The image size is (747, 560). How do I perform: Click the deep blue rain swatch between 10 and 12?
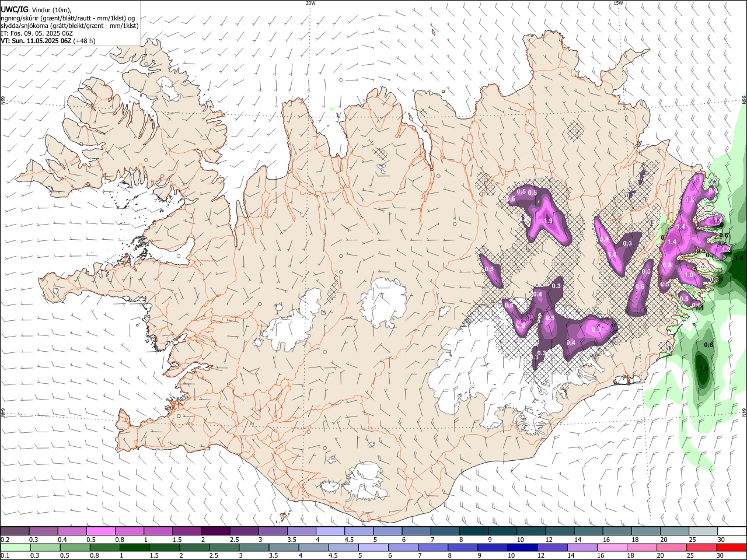pyautogui.click(x=522, y=547)
